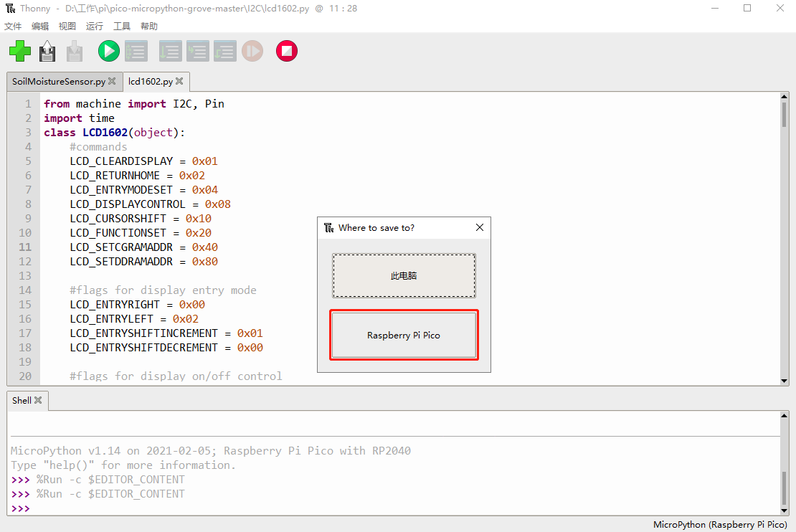Open the 运行 menu
Viewport: 796px width, 532px height.
pyautogui.click(x=95, y=26)
